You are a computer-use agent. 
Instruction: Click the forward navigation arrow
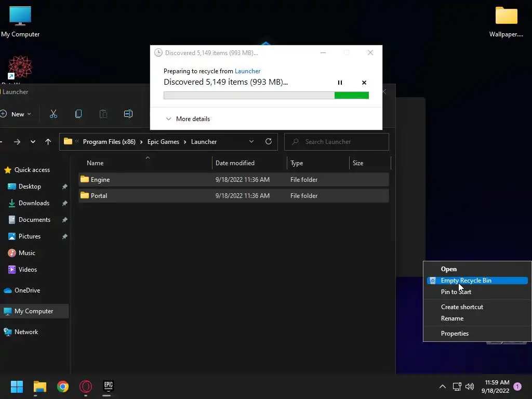[17, 142]
